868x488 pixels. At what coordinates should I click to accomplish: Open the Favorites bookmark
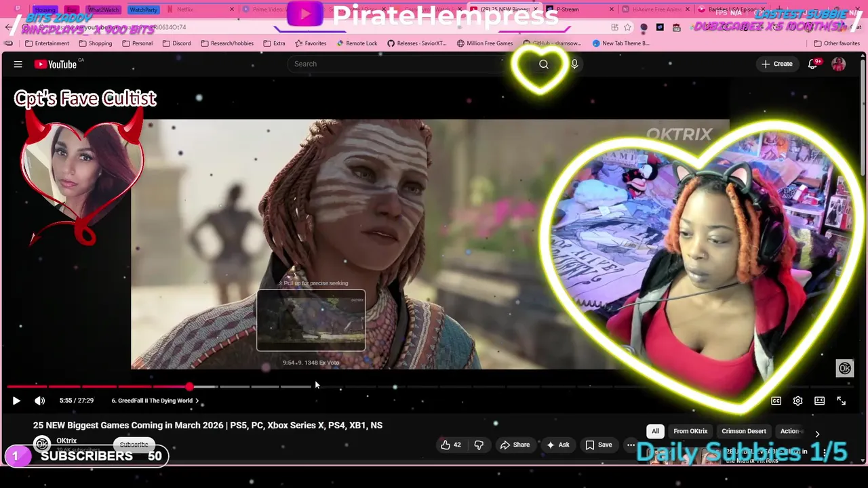coord(310,43)
